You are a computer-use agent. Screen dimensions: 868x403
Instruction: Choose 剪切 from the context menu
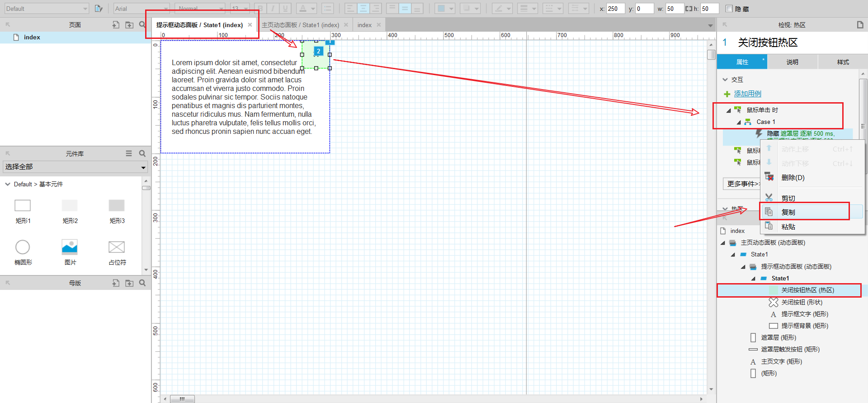click(x=813, y=198)
